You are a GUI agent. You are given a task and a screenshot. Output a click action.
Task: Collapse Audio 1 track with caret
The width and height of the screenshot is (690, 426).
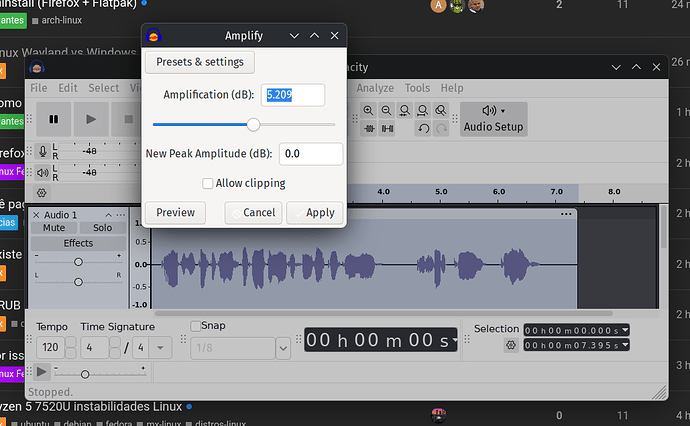pyautogui.click(x=108, y=215)
